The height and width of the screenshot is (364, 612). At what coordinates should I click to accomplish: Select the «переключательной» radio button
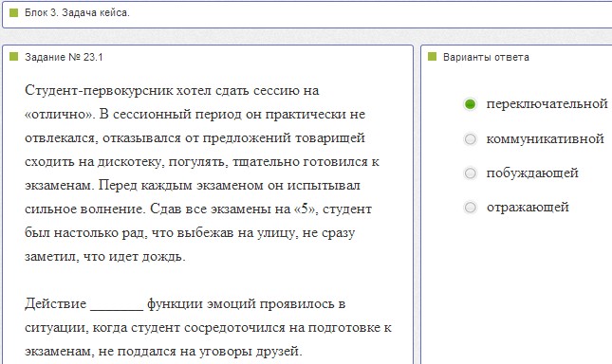pos(470,104)
